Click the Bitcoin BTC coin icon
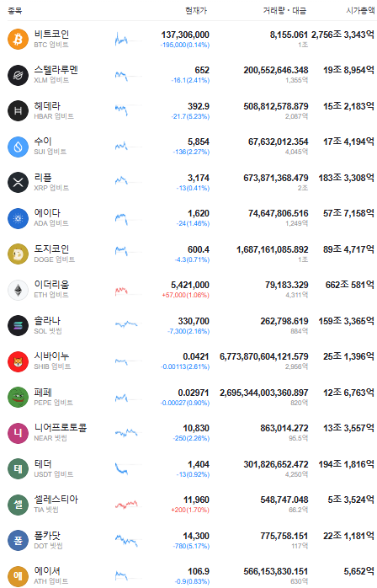This screenshot has width=377, height=588. click(x=18, y=39)
